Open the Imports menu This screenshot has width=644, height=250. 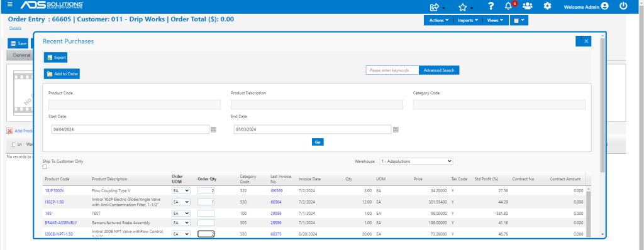(468, 20)
